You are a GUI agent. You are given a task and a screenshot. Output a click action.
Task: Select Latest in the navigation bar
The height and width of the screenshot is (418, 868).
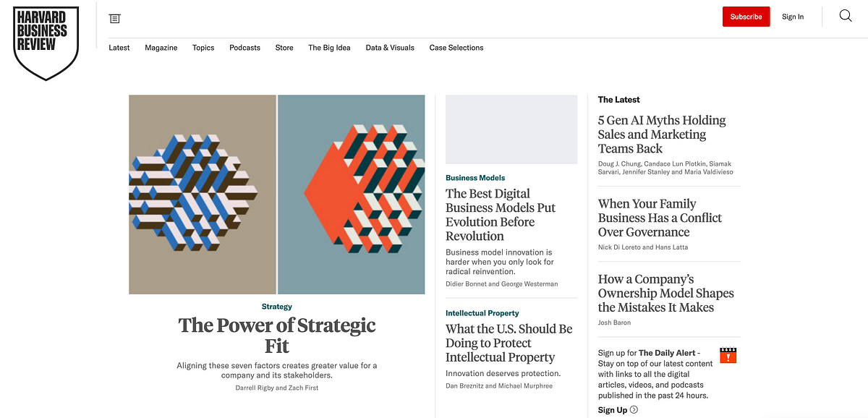click(119, 48)
